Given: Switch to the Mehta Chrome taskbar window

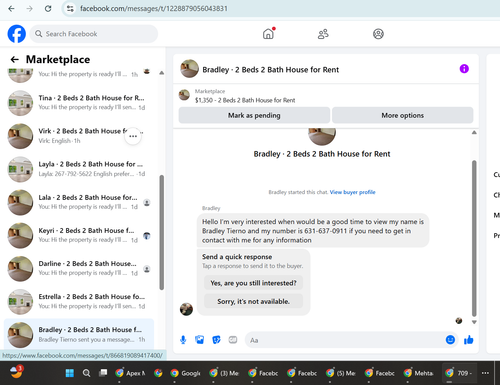Looking at the screenshot, I should [x=419, y=373].
